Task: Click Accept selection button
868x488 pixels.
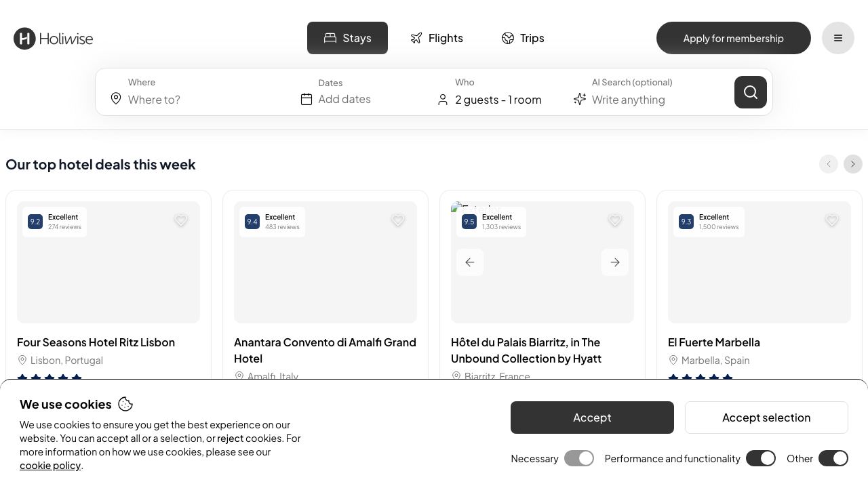Action: click(x=766, y=418)
